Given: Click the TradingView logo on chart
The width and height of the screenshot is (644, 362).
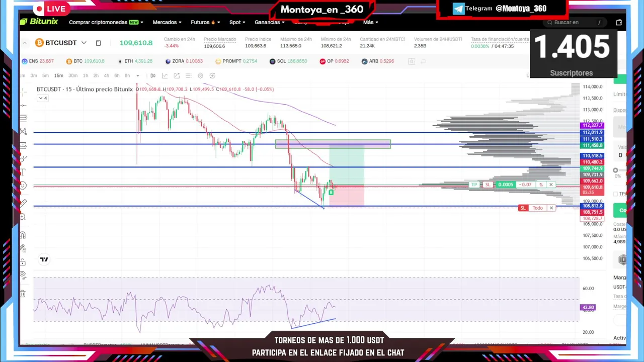Looking at the screenshot, I should point(44,259).
